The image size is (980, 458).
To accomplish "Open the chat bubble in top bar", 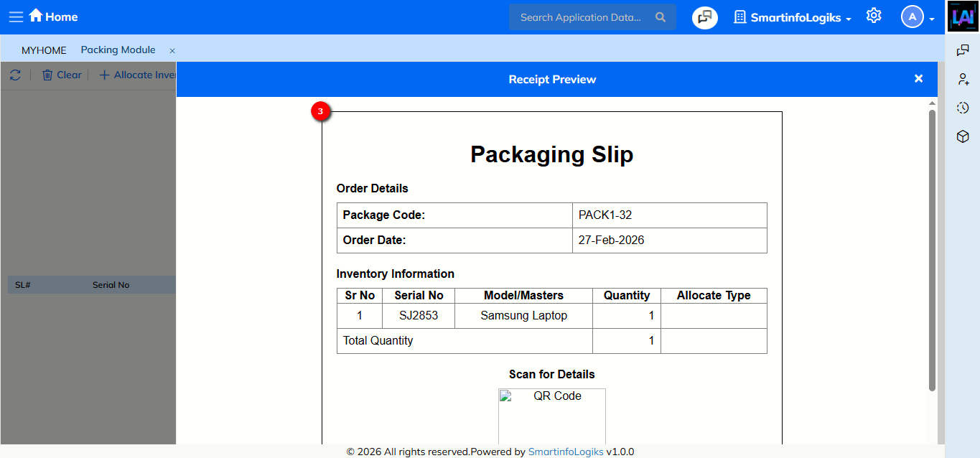I will [x=704, y=17].
